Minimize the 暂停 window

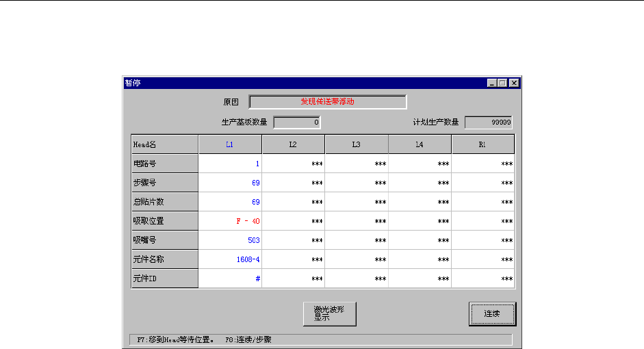[x=492, y=83]
